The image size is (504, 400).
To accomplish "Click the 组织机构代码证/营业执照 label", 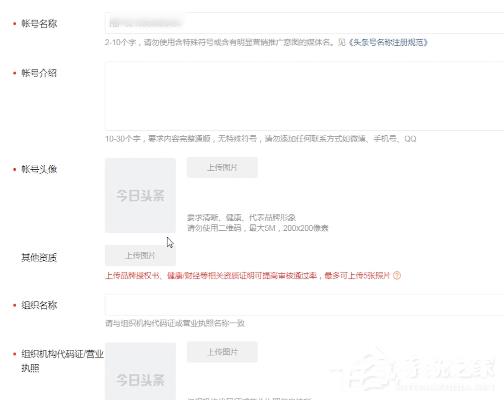I will click(x=62, y=361).
